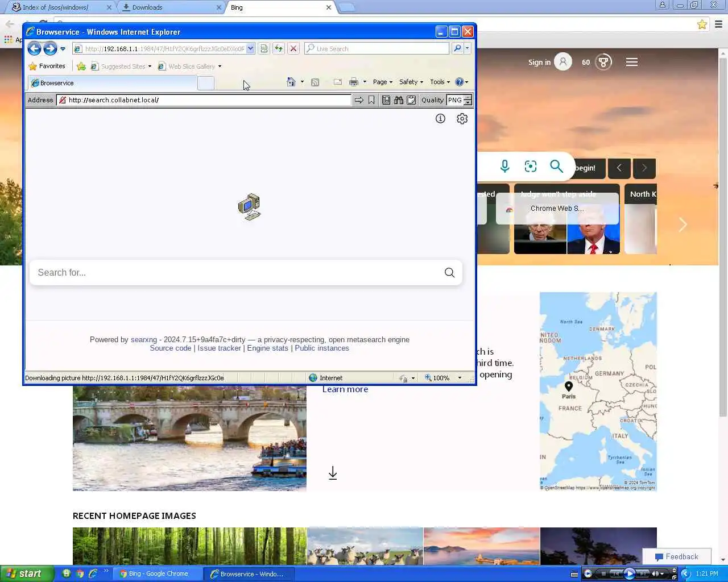Click the Read Mail envelope icon

[x=337, y=82]
